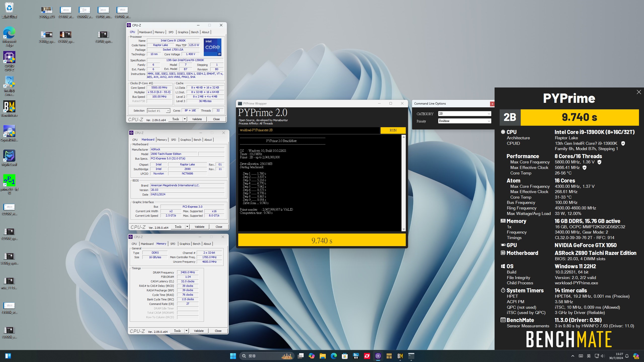The image size is (644, 362).
Task: Click the widgets button in taskbar corner
Action: 8,356
